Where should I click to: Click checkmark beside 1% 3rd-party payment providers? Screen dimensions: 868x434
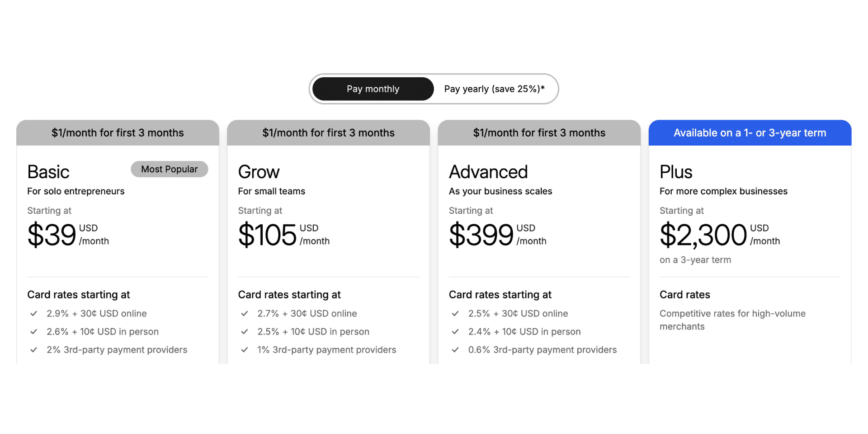(x=245, y=349)
